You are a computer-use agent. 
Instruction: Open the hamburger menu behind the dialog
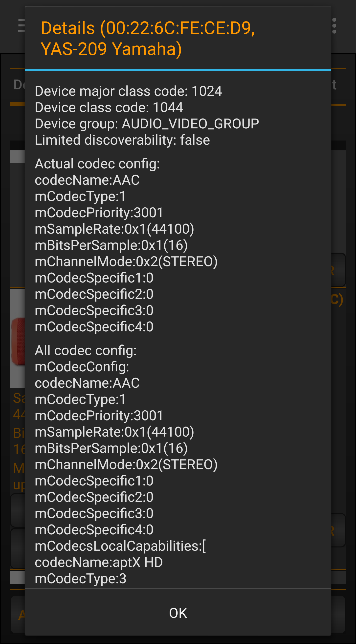point(21,25)
